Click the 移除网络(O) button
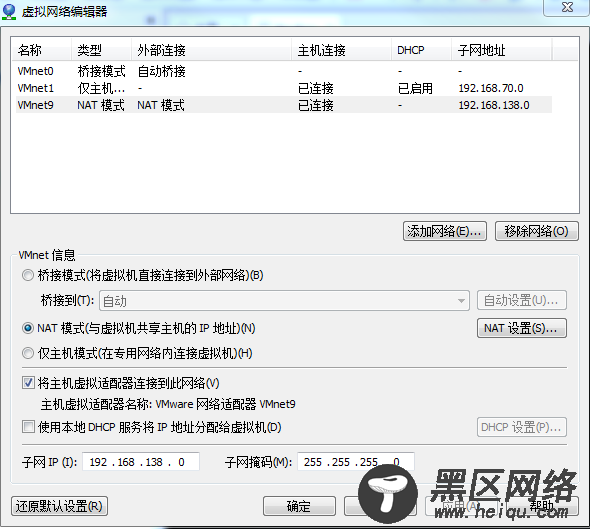 click(537, 231)
